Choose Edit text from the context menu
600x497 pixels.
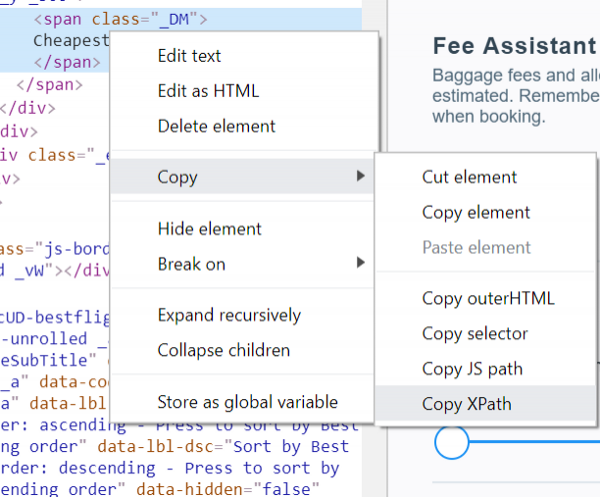click(189, 56)
